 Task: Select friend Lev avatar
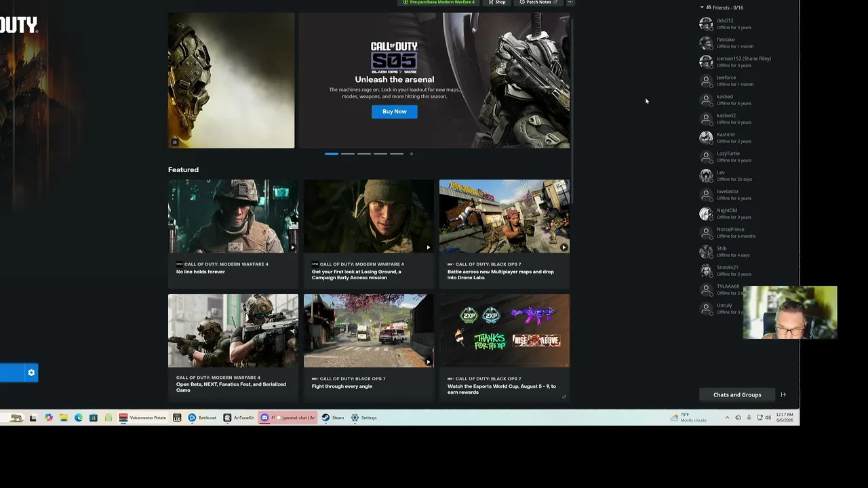coord(706,176)
